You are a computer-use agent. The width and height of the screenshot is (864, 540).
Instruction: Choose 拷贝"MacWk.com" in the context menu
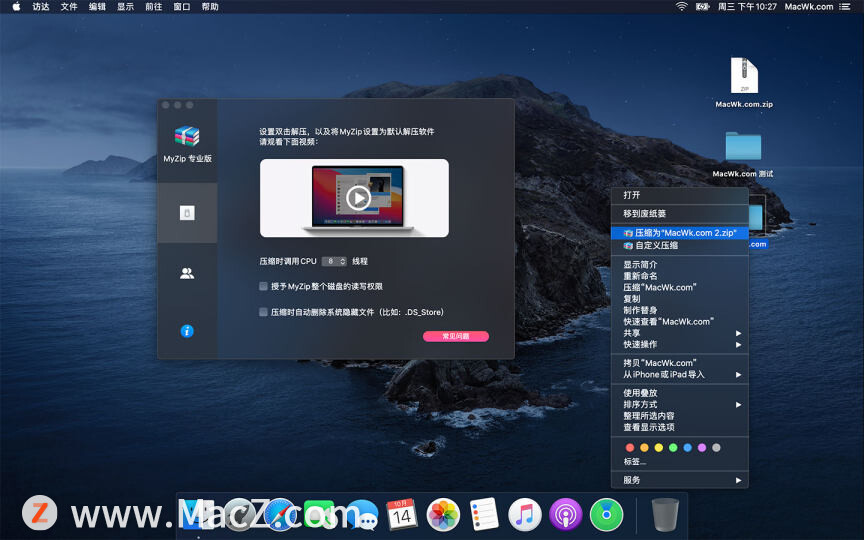[679, 363]
